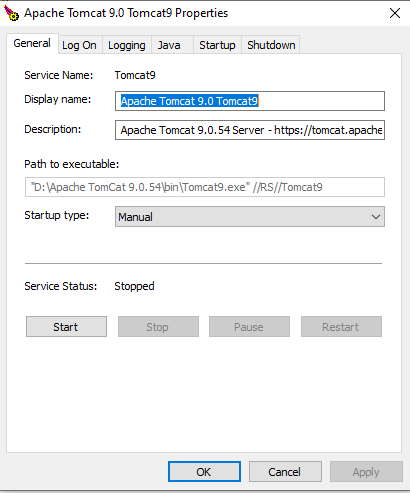The width and height of the screenshot is (410, 493).
Task: Click the Description text field
Action: click(x=250, y=130)
